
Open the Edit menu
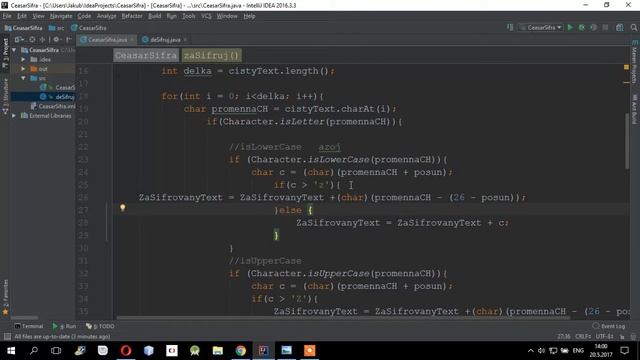[x=22, y=16]
